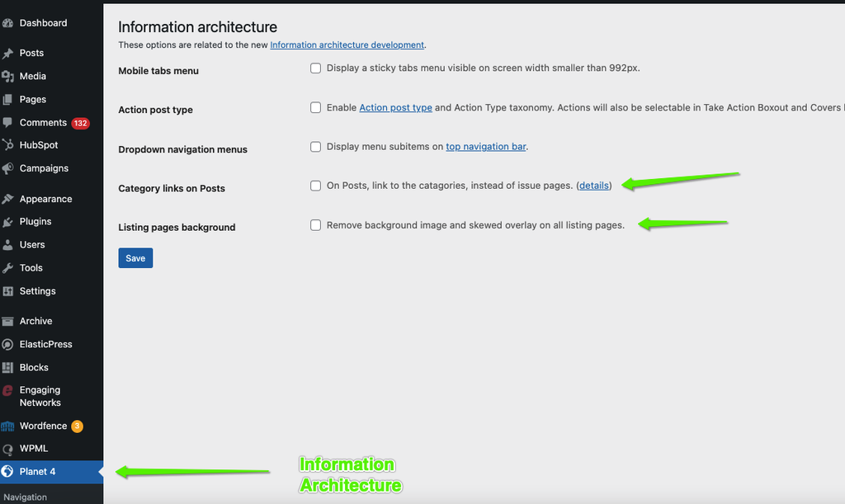Click the Appearance paintbrush icon
The height and width of the screenshot is (504, 845).
pyautogui.click(x=7, y=200)
